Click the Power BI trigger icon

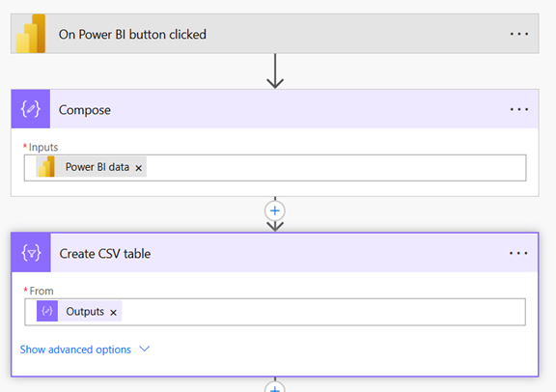click(x=31, y=34)
